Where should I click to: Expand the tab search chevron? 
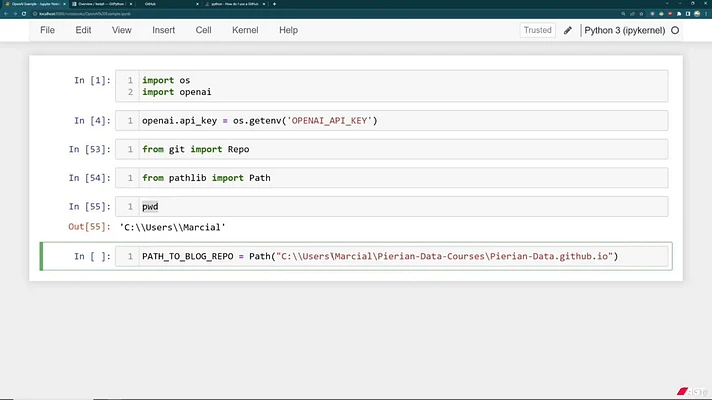(667, 3)
